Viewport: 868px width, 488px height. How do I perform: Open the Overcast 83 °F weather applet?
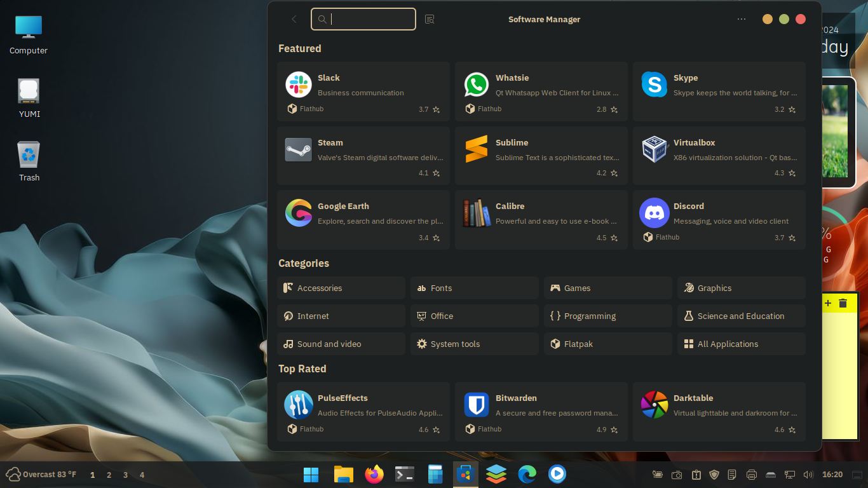[x=41, y=475]
